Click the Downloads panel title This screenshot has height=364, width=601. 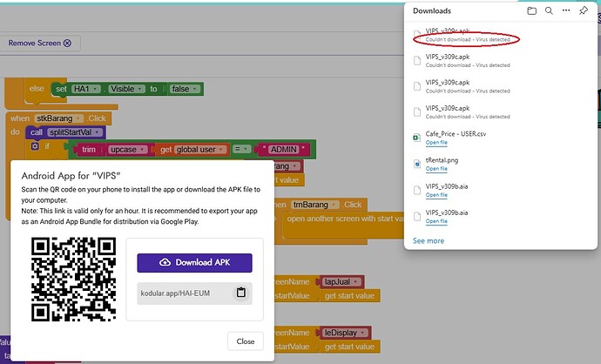(432, 10)
